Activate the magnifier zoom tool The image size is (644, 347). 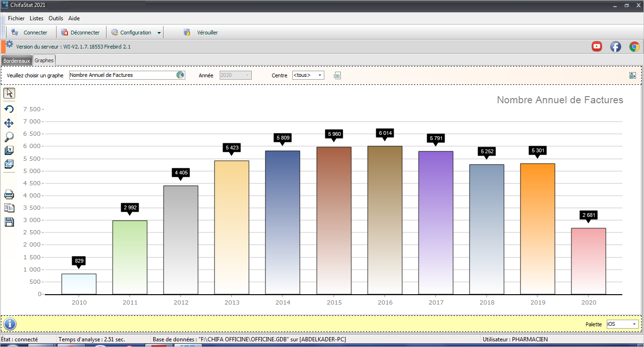pos(9,137)
